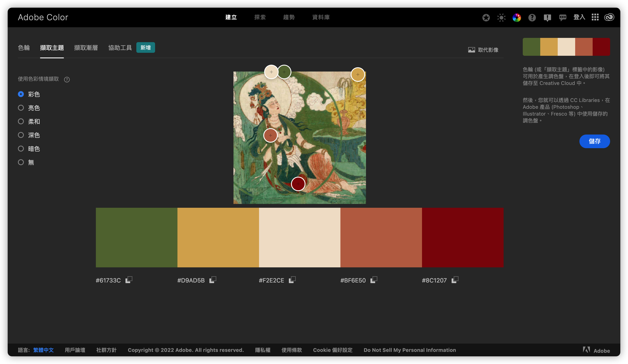This screenshot has height=364, width=628.
Task: Open the color wheel icon in header
Action: tap(517, 17)
